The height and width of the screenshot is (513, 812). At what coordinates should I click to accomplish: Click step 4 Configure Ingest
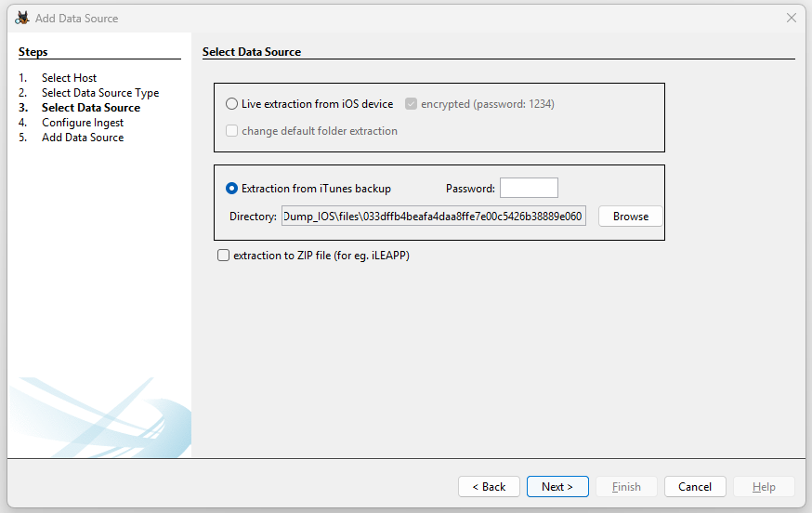click(x=83, y=123)
